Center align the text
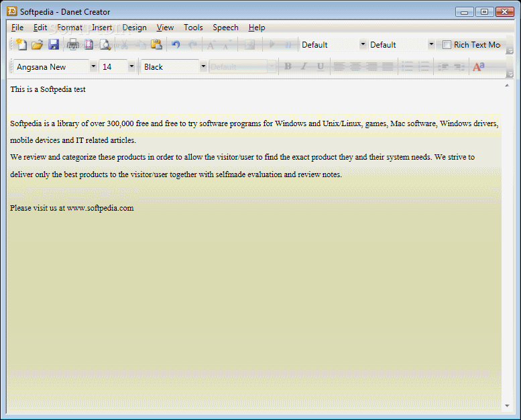The width and height of the screenshot is (521, 420). click(x=355, y=66)
